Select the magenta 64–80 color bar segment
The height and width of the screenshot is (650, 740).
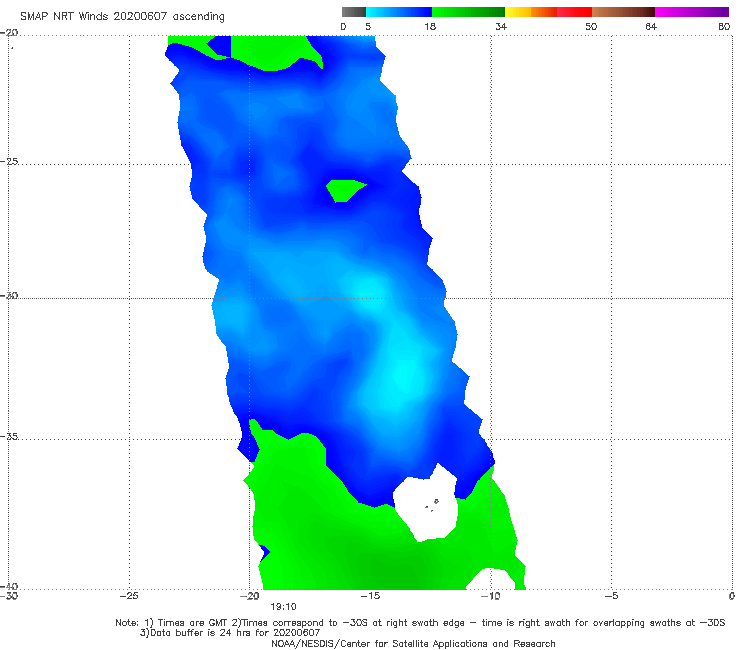[692, 12]
